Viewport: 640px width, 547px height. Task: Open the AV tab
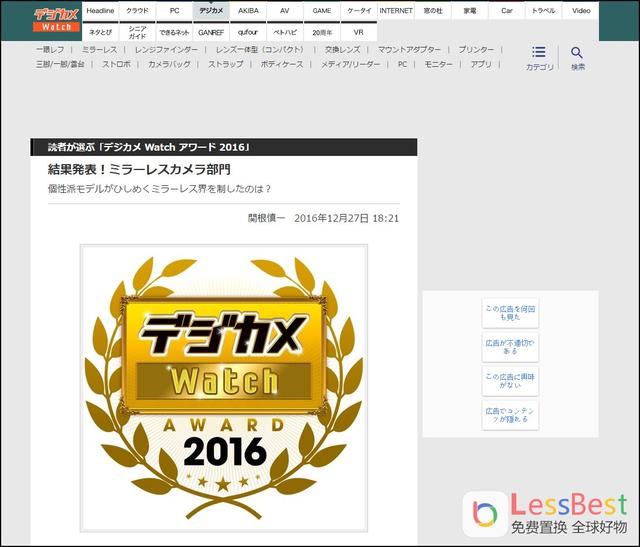285,11
